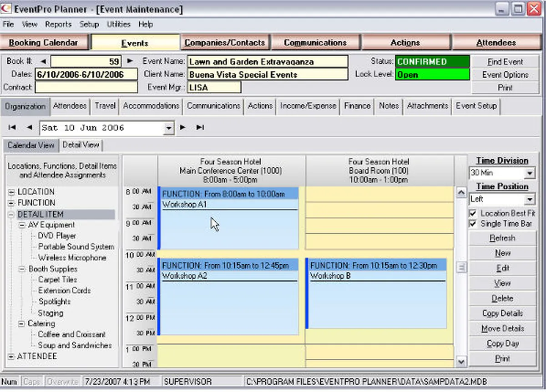This screenshot has width=546, height=392.
Task: Open the Time Division dropdown
Action: [530, 173]
